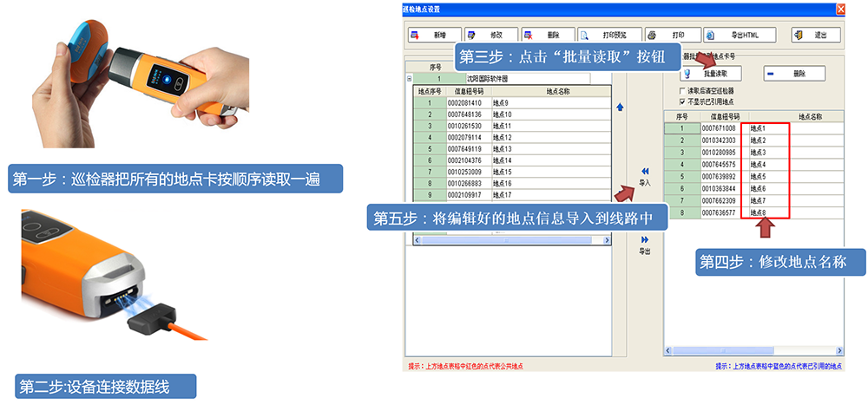868x411 pixels.
Task: Click the 修改 (Modify) toolbar button
Action: [490, 36]
